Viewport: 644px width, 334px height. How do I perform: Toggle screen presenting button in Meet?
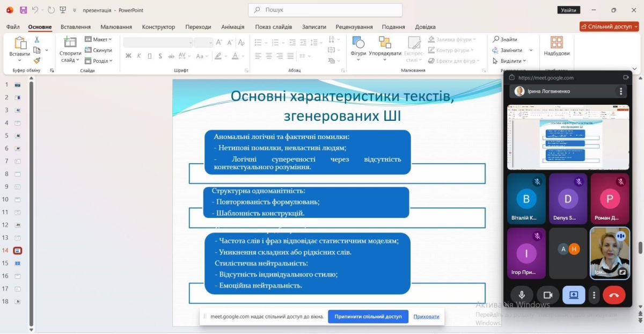point(574,295)
